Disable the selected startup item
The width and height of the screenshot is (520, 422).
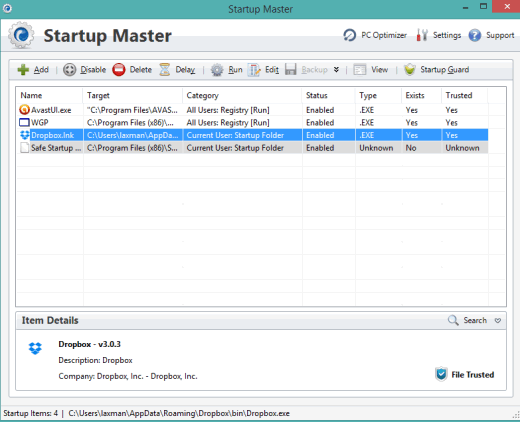click(84, 70)
